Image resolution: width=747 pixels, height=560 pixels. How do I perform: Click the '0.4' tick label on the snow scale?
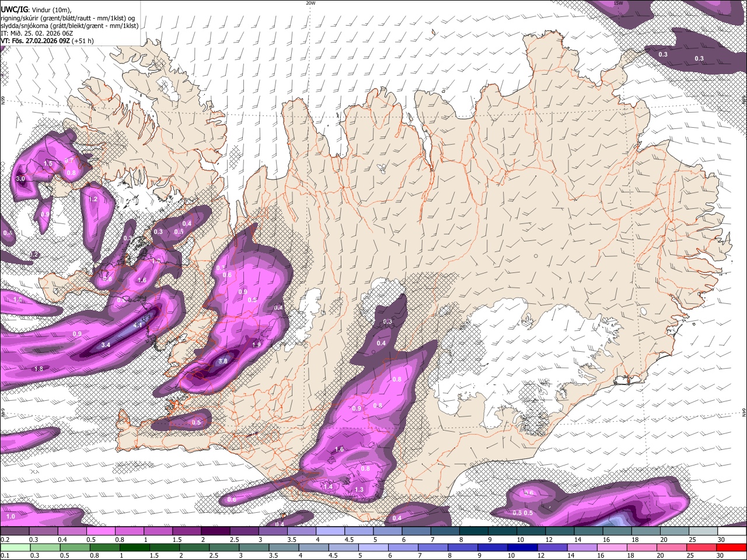click(61, 540)
